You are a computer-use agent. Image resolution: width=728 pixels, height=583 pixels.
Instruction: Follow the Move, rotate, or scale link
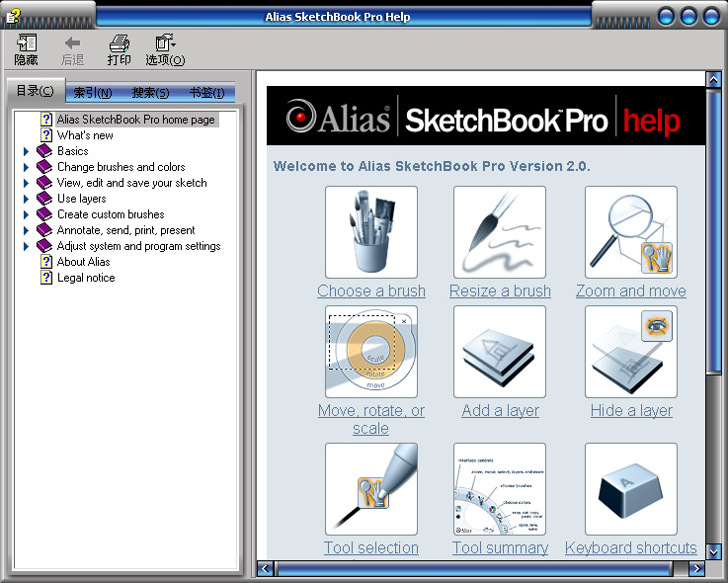371,419
